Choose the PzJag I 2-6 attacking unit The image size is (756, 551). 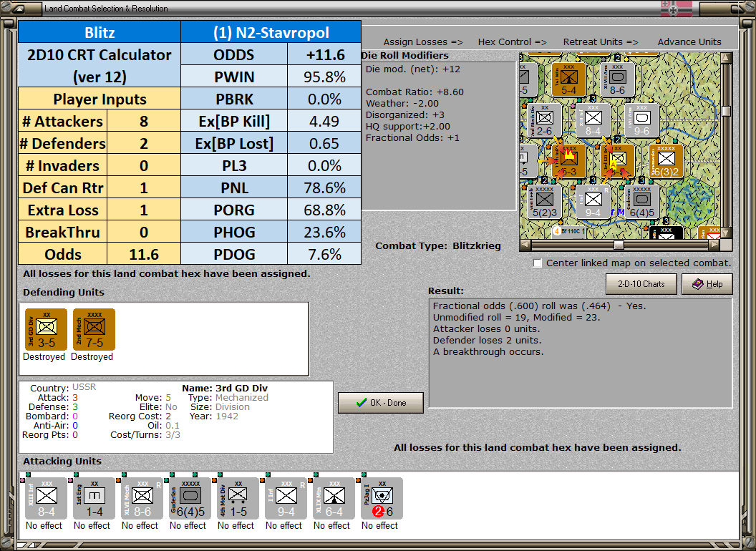click(x=382, y=499)
